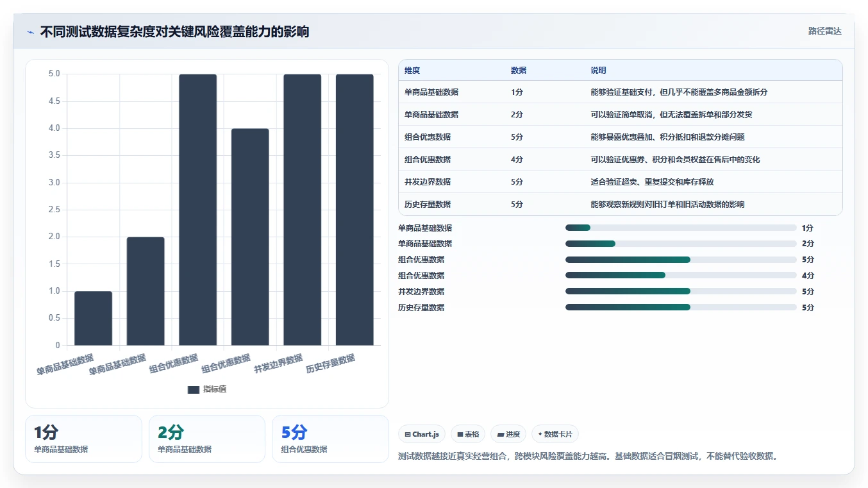Click the chart bar reaching 4.0

pos(250,237)
